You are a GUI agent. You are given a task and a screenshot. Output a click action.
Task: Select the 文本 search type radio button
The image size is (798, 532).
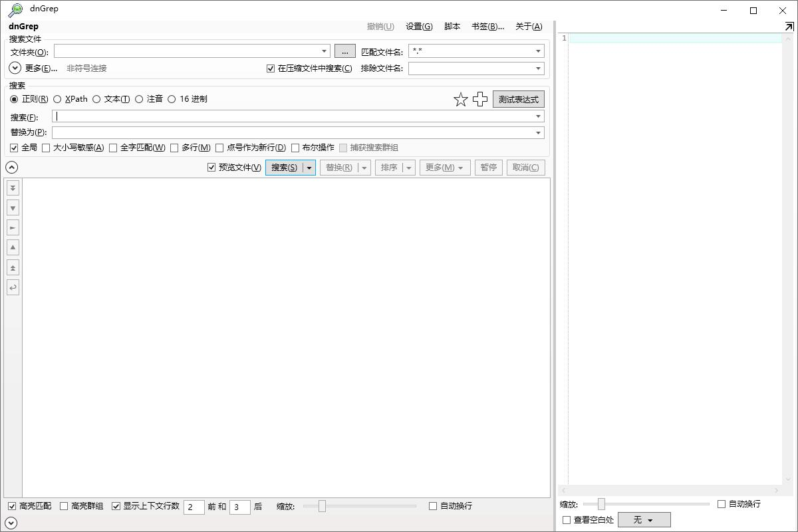[x=96, y=99]
